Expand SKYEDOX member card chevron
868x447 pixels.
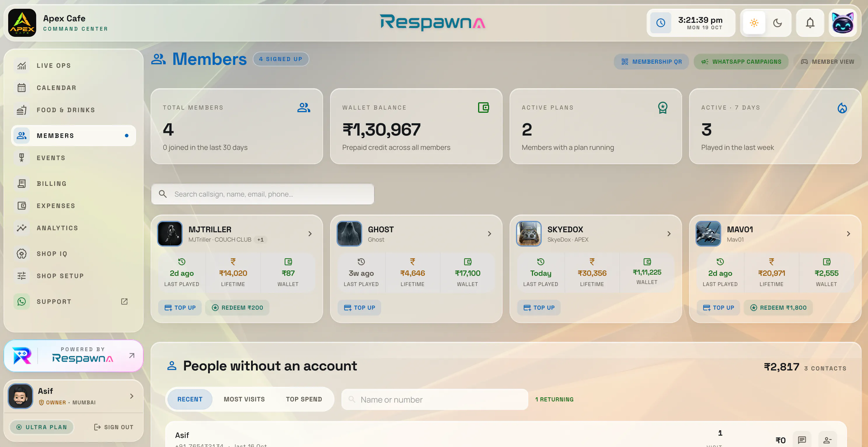pyautogui.click(x=669, y=234)
